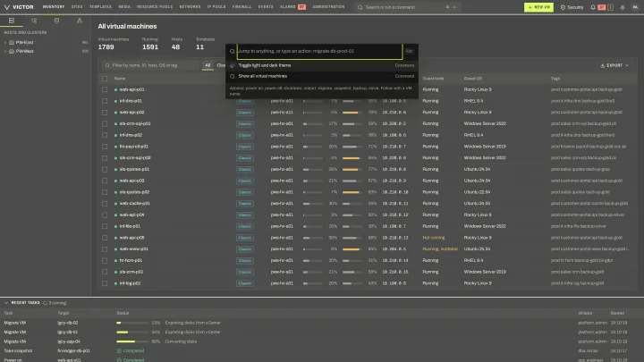Click the green status dot for web-api-p01
This screenshot has height=362, width=644.
coord(115,89)
